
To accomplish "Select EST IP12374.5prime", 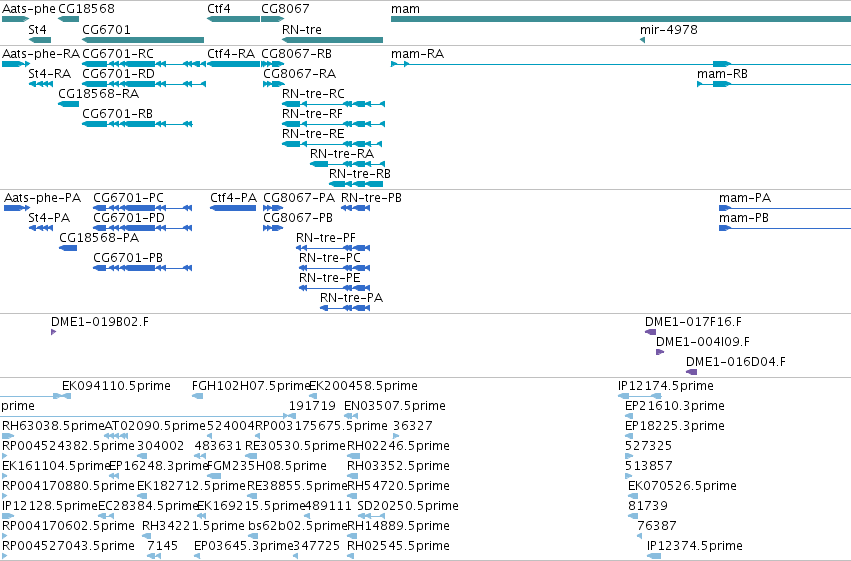I will (x=655, y=556).
